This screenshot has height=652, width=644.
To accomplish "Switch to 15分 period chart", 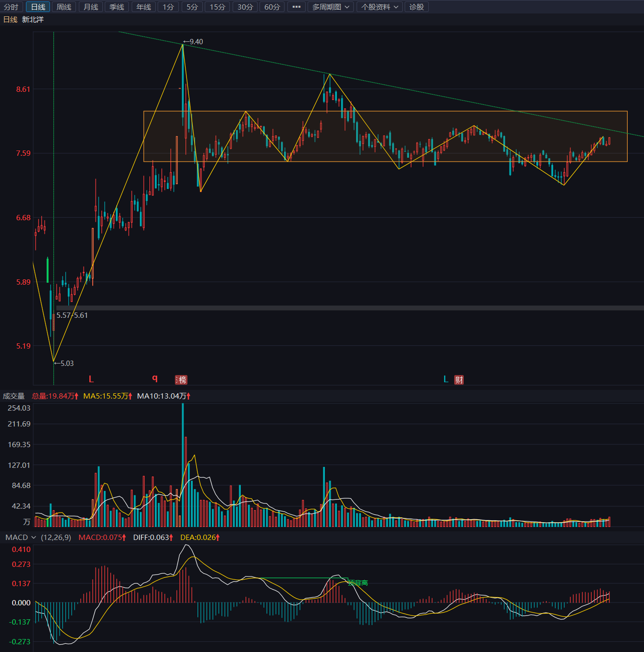I will (217, 7).
